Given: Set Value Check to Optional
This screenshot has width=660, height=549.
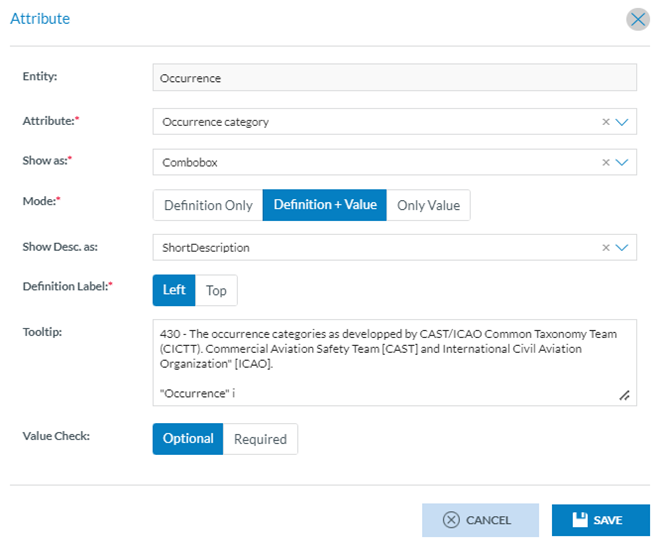Looking at the screenshot, I should (188, 438).
